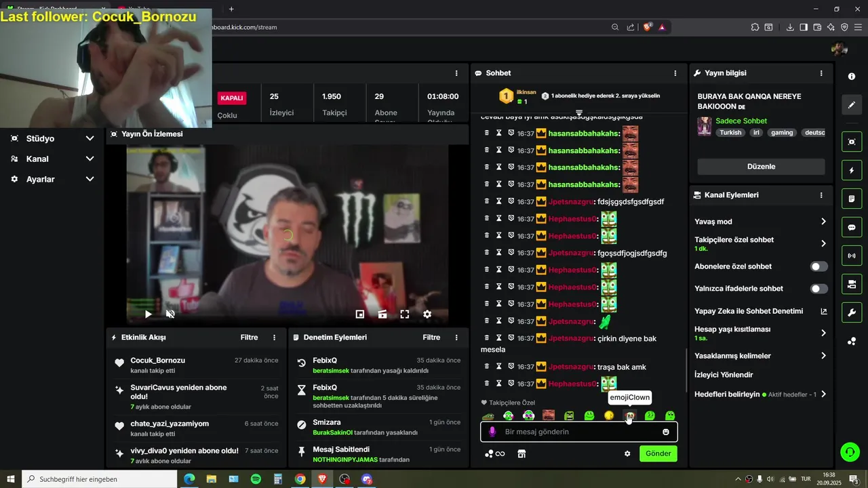Play the stream preview video
Viewport: 868px width, 488px height.
(x=148, y=314)
